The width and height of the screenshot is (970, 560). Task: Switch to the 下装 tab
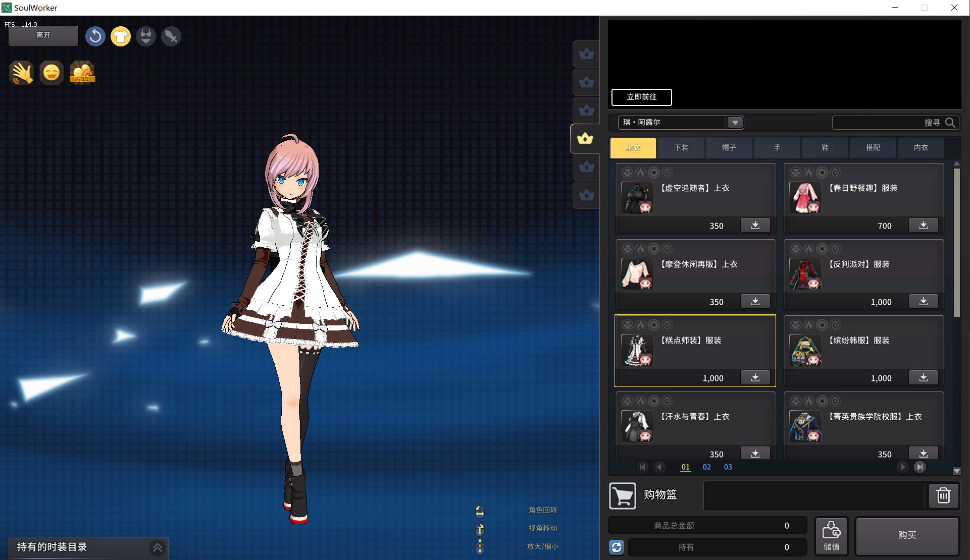(x=681, y=148)
